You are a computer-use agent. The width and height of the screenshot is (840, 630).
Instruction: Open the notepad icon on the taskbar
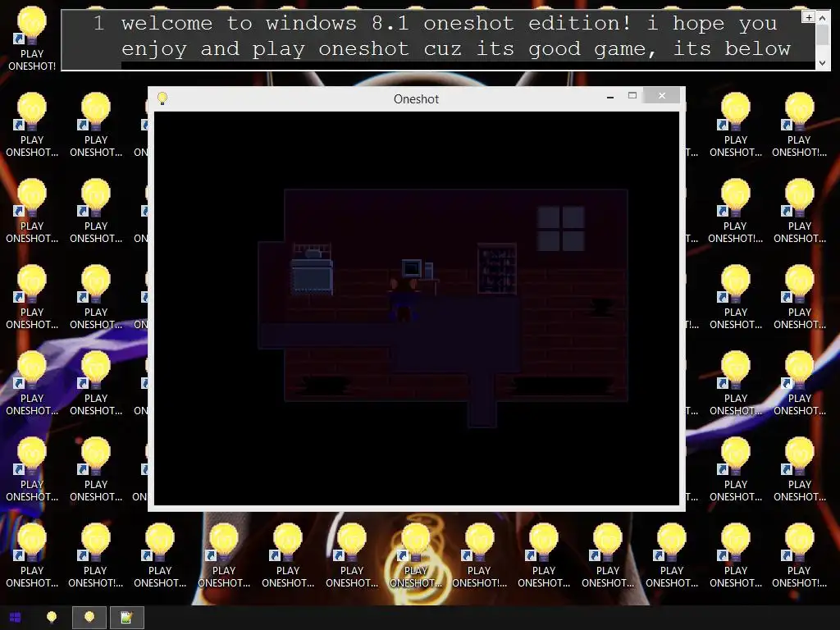(127, 618)
